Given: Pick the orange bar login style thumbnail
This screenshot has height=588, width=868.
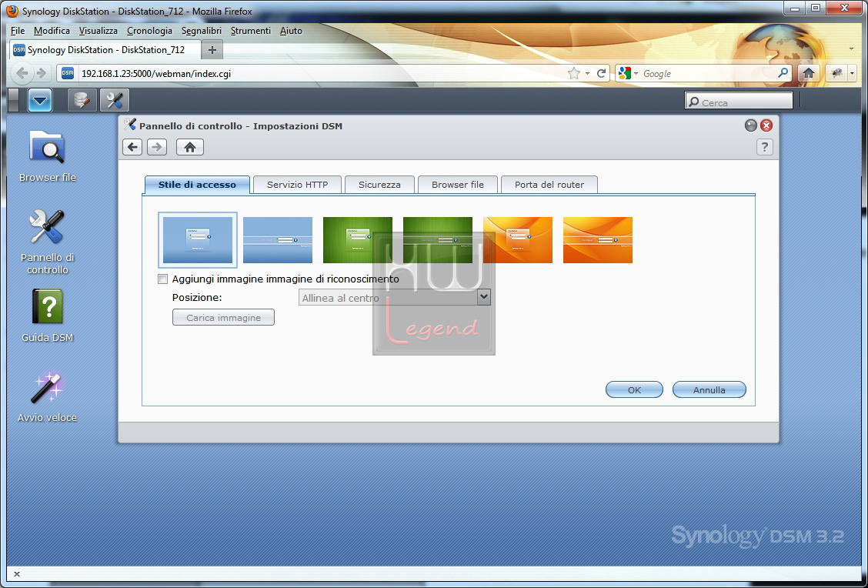Looking at the screenshot, I should tap(598, 239).
